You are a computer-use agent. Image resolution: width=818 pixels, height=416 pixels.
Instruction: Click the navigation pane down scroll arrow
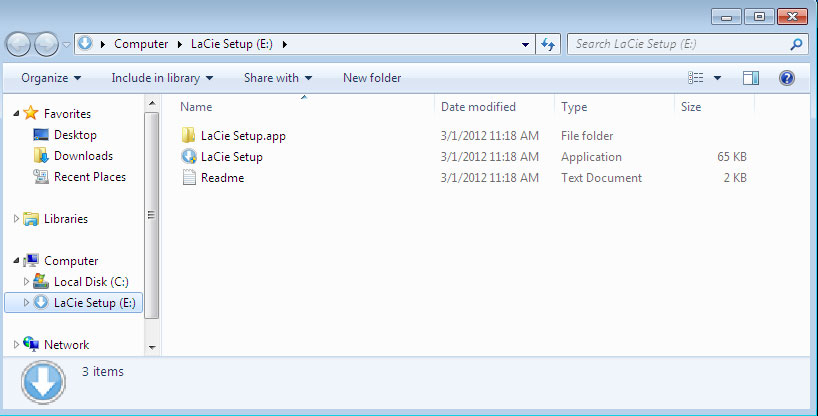click(152, 347)
